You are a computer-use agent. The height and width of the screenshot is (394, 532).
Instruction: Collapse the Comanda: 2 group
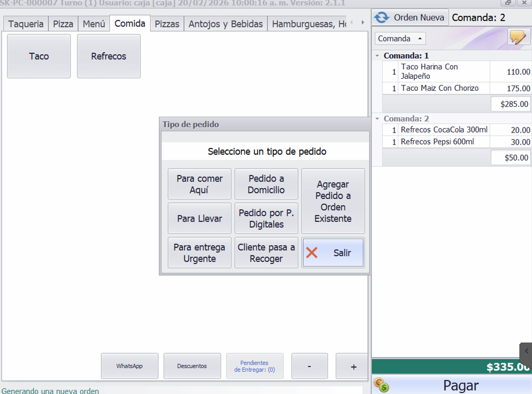(x=378, y=119)
